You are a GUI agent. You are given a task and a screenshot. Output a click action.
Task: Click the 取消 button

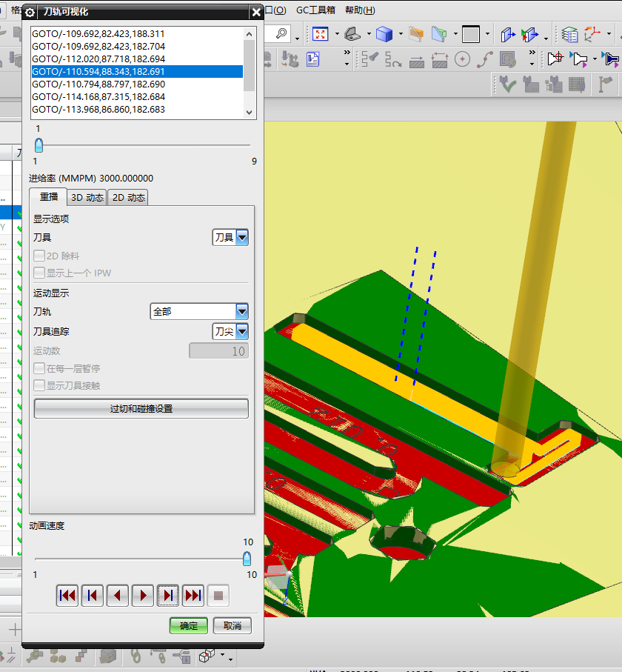tap(233, 626)
